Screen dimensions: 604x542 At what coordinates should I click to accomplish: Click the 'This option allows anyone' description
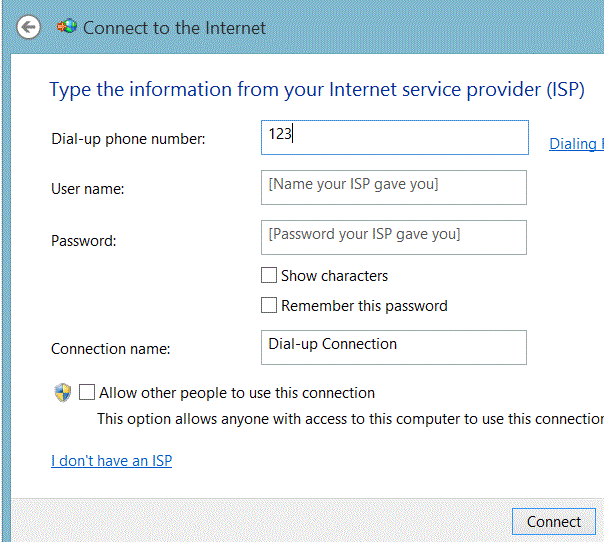[x=350, y=419]
